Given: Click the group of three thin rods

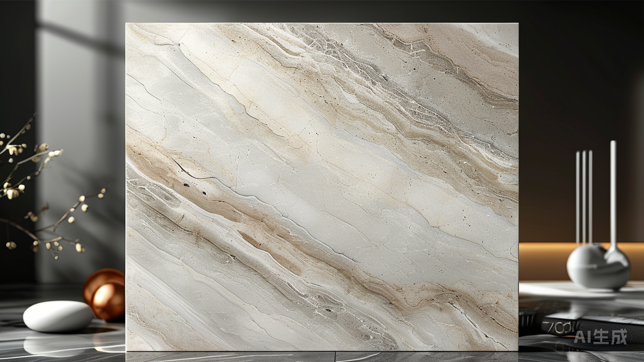Looking at the screenshot, I should pos(584,196).
